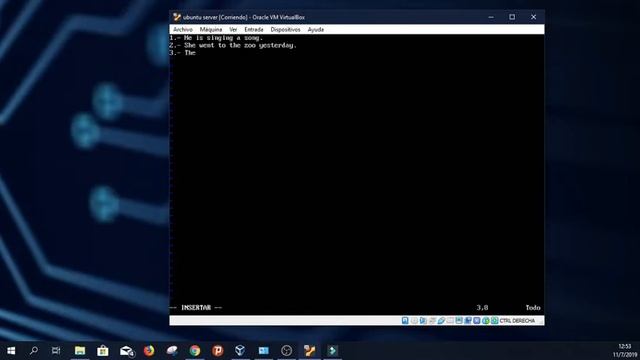The image size is (640, 360).
Task: Click the mouse integration status icon
Action: (x=486, y=321)
